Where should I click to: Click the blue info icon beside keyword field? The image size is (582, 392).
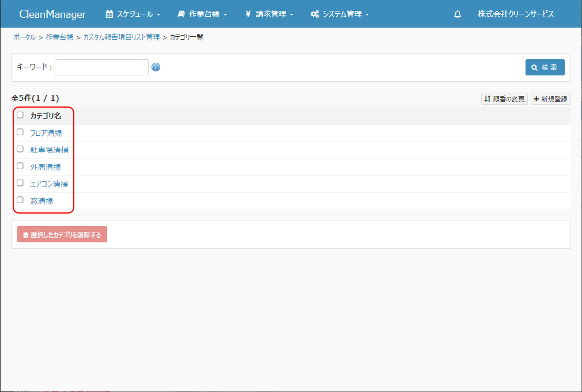point(156,67)
